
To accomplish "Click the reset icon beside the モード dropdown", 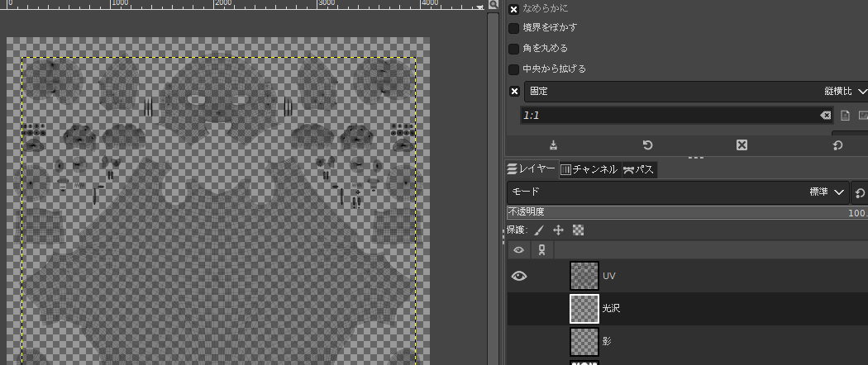I will [860, 192].
